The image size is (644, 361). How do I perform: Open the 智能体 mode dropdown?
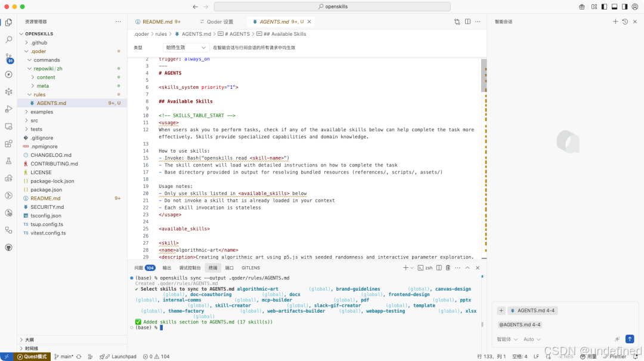(507, 339)
